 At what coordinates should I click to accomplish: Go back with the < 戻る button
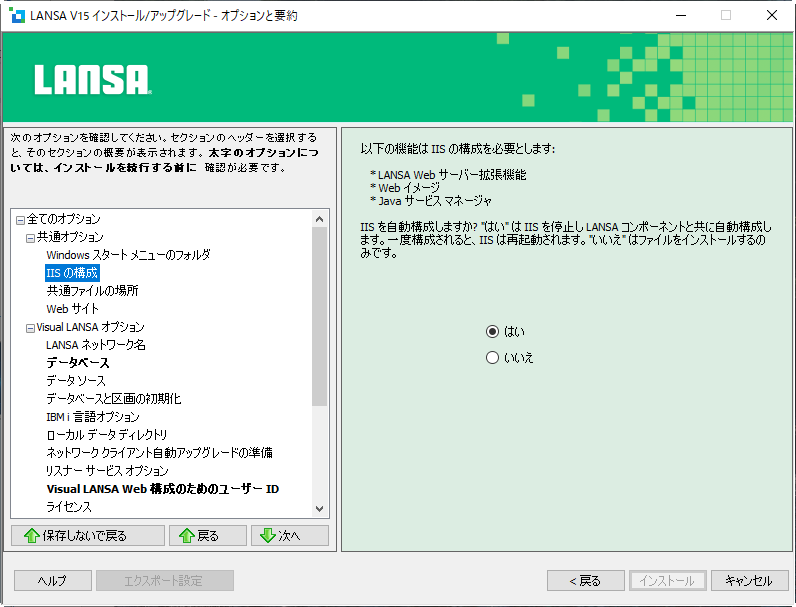coord(585,581)
